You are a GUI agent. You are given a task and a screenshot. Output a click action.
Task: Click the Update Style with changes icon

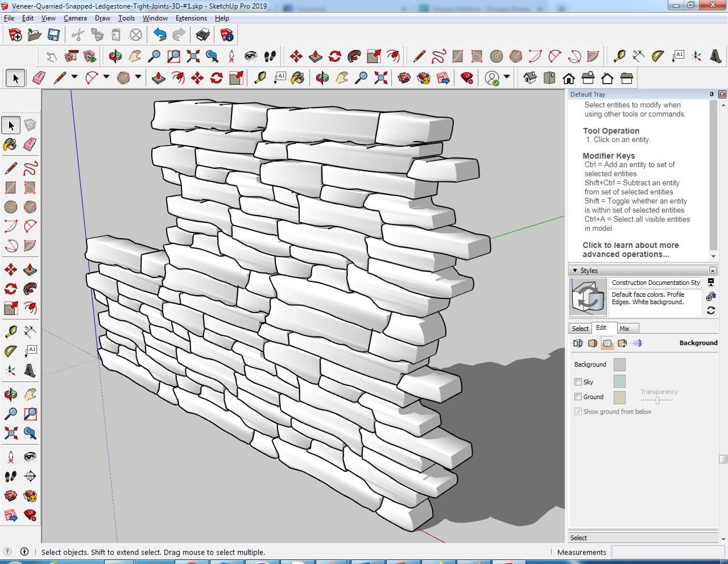point(711,310)
